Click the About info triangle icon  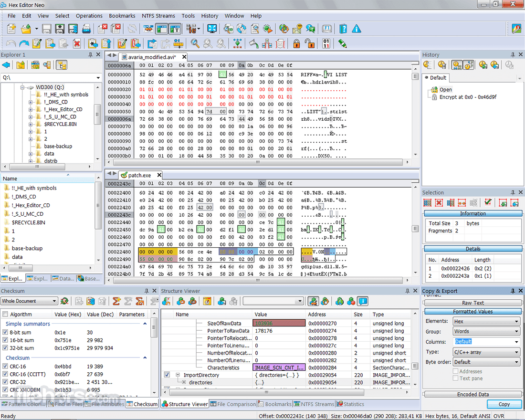(x=357, y=29)
